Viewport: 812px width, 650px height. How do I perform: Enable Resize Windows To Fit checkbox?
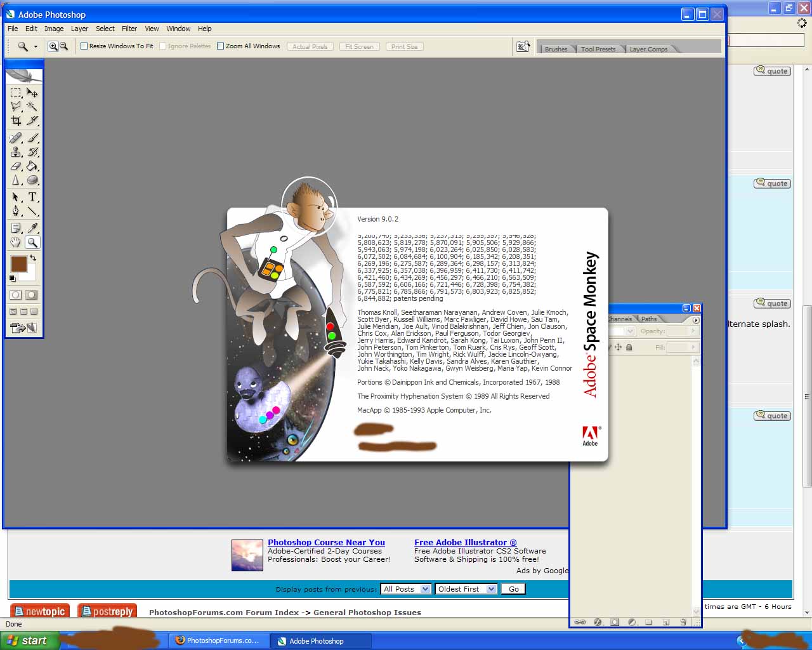pos(84,46)
